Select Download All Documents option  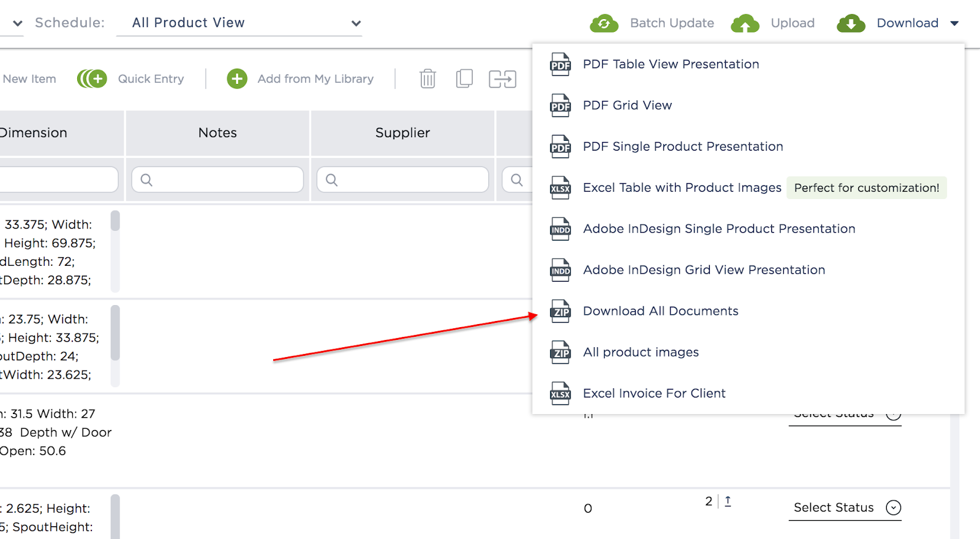coord(660,311)
